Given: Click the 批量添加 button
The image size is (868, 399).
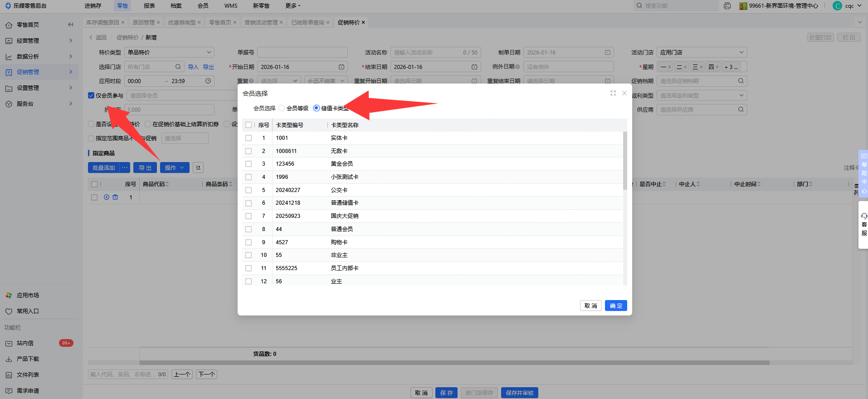Looking at the screenshot, I should coord(104,168).
